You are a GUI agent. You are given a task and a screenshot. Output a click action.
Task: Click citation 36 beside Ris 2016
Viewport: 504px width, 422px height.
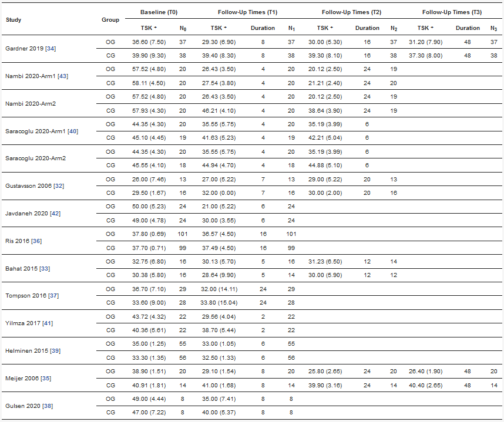(x=36, y=241)
